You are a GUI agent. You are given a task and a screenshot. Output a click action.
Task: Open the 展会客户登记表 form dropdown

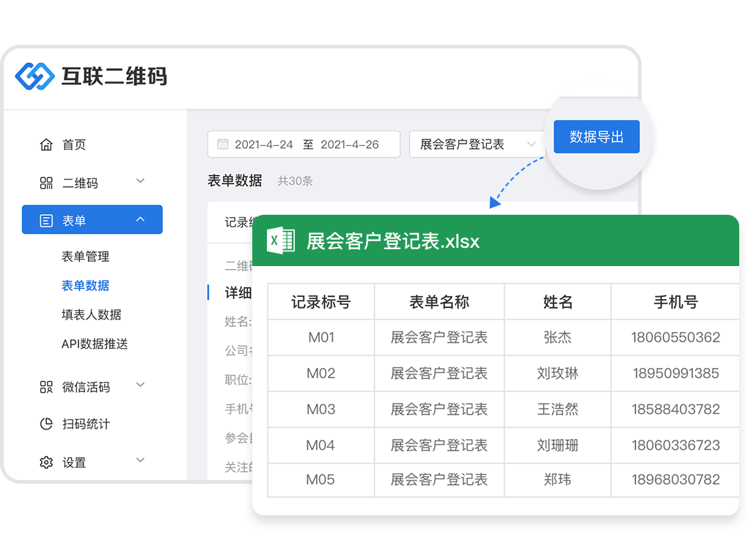pos(477,144)
